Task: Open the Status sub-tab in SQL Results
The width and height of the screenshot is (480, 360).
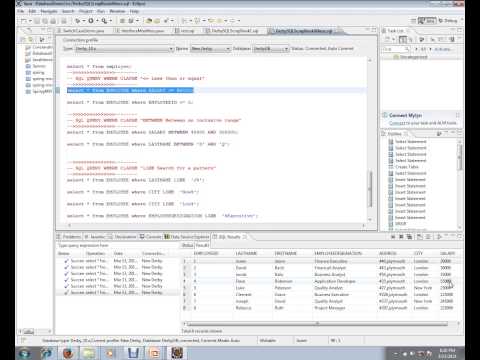Action: click(187, 245)
